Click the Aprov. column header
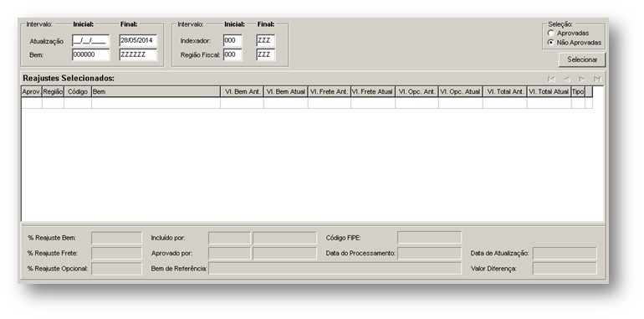 coord(32,91)
